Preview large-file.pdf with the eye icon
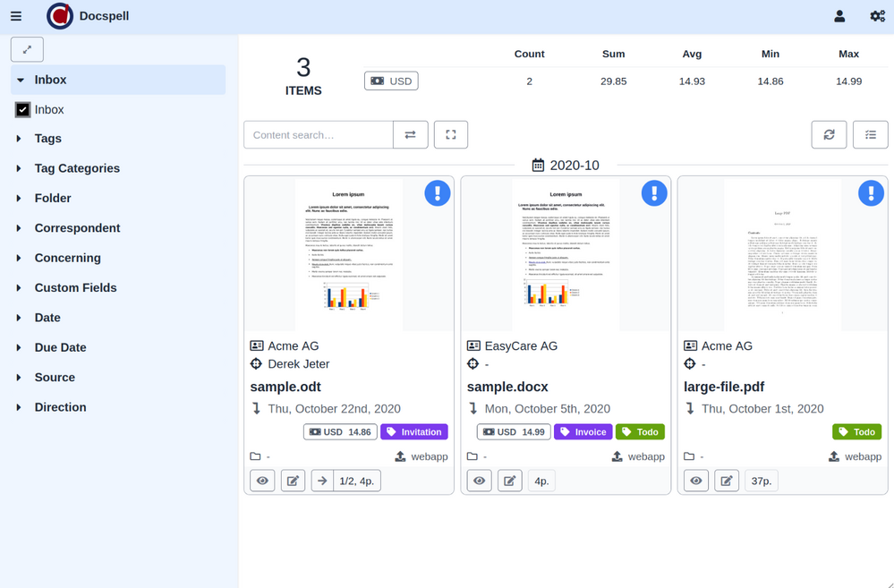Viewport: 894px width, 588px height. click(696, 481)
